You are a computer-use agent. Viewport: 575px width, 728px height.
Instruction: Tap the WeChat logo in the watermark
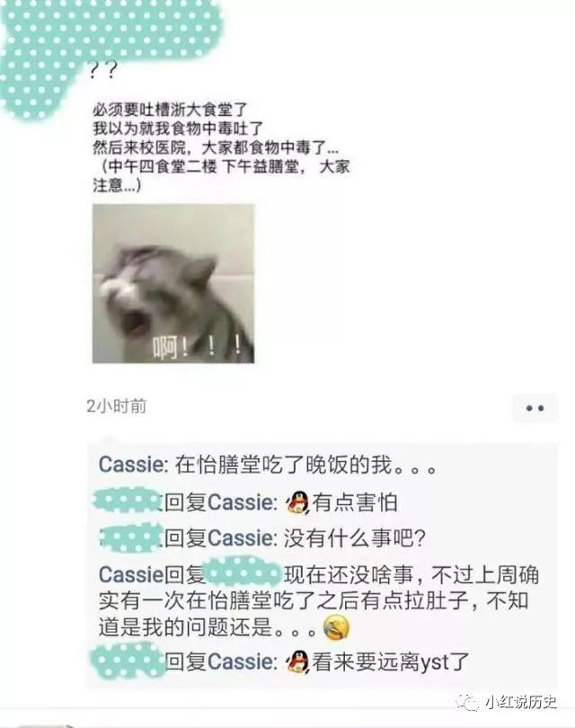467,702
